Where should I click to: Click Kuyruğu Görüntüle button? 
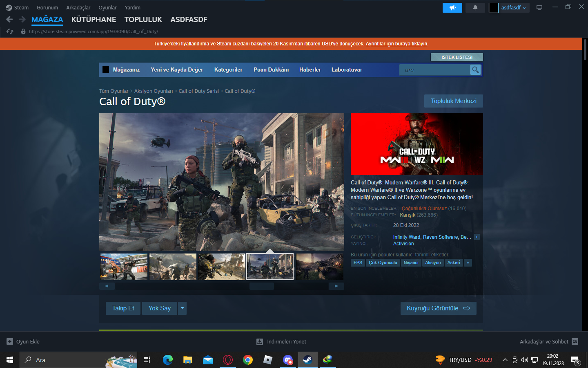pyautogui.click(x=439, y=308)
